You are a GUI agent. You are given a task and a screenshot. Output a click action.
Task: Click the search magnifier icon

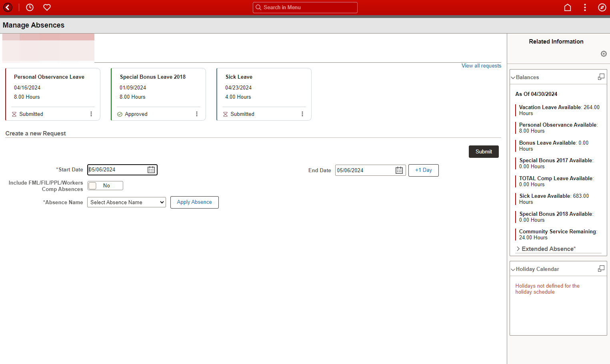(x=258, y=7)
